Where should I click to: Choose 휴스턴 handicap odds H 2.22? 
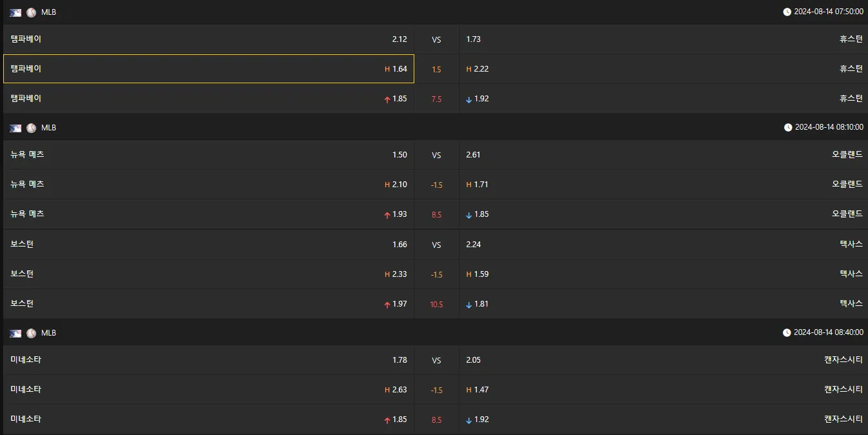pos(663,69)
